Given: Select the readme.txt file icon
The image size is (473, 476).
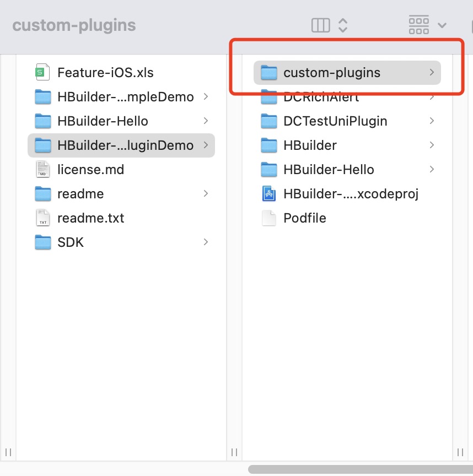Looking at the screenshot, I should coord(42,218).
